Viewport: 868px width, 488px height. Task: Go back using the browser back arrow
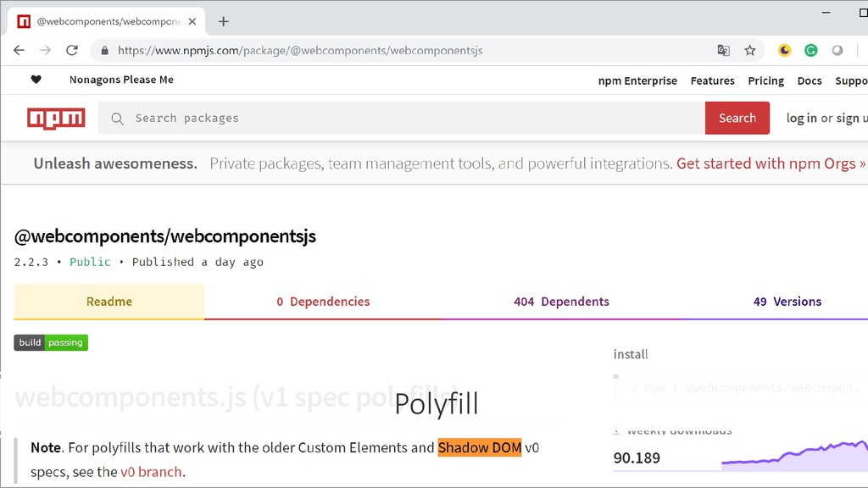(19, 50)
